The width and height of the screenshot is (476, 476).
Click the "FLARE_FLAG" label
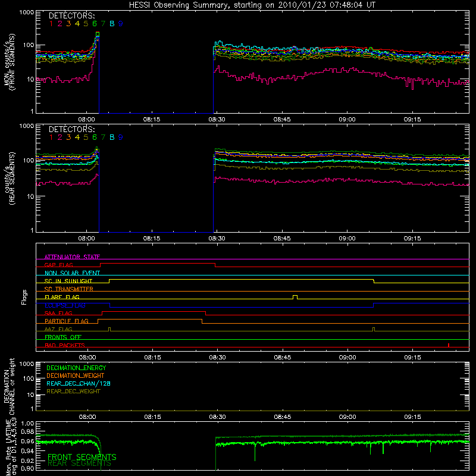[x=62, y=297]
